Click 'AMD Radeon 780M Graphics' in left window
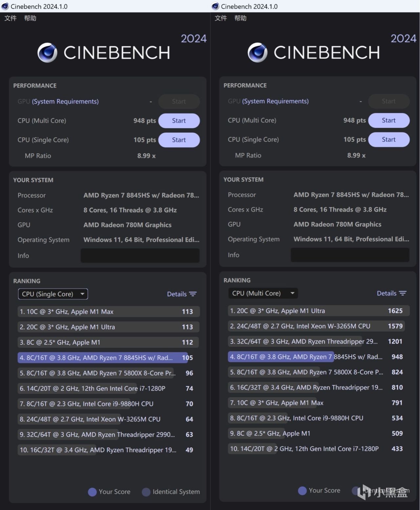This screenshot has width=420, height=510. pos(128,225)
